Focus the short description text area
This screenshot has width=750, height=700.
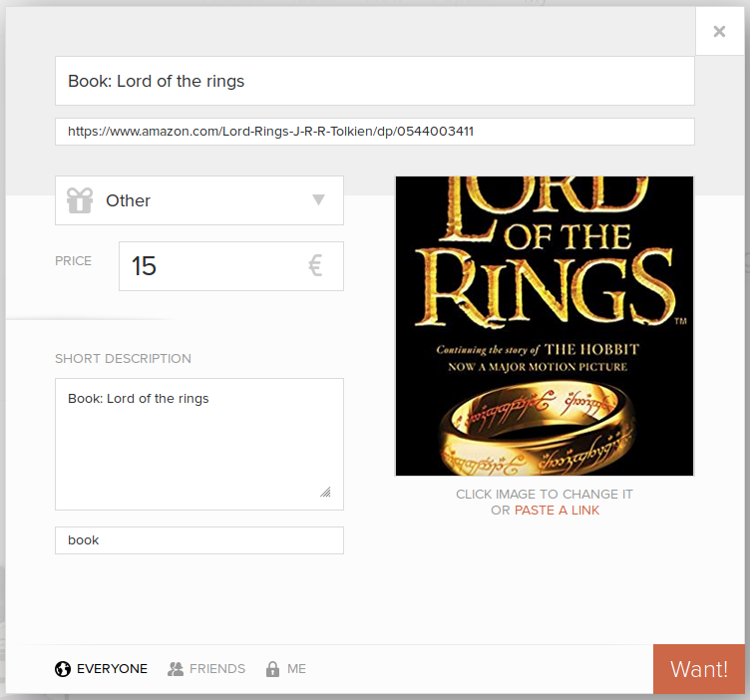(198, 444)
